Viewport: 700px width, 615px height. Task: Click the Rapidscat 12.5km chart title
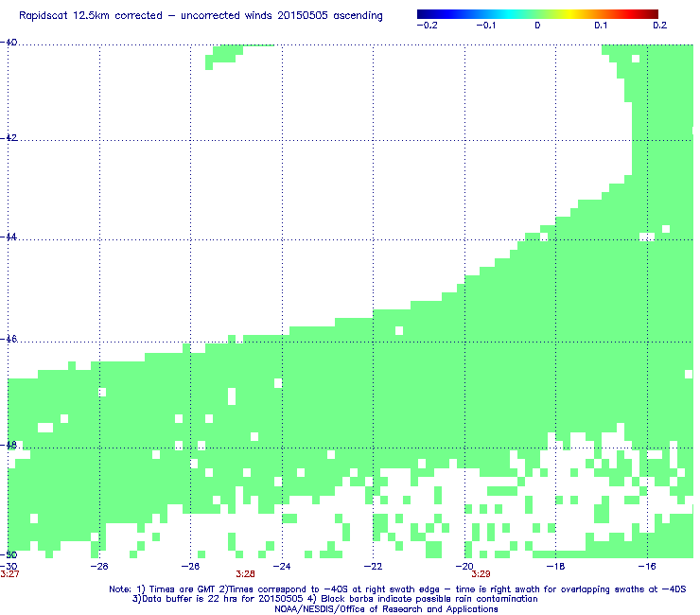tap(201, 16)
